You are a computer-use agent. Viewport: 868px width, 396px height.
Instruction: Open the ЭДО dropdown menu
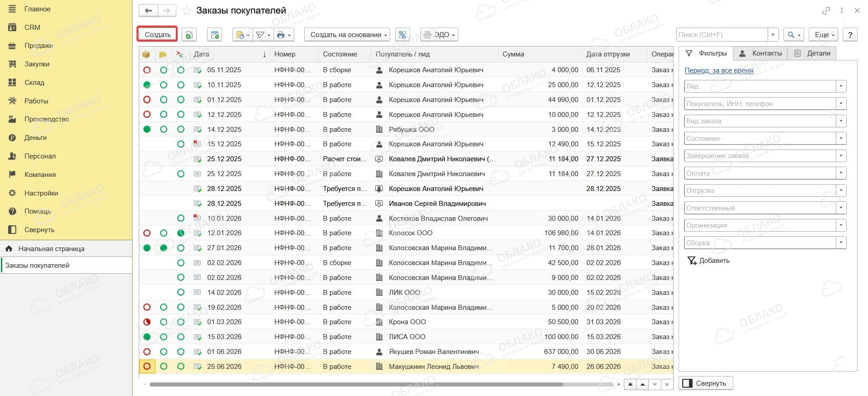pos(439,35)
